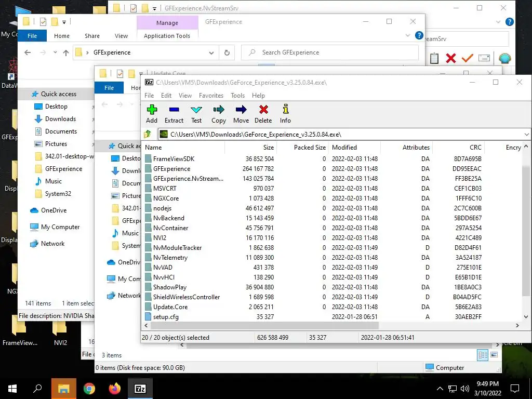Select the nodejs folder in the archive
The width and height of the screenshot is (532, 399).
(x=162, y=208)
